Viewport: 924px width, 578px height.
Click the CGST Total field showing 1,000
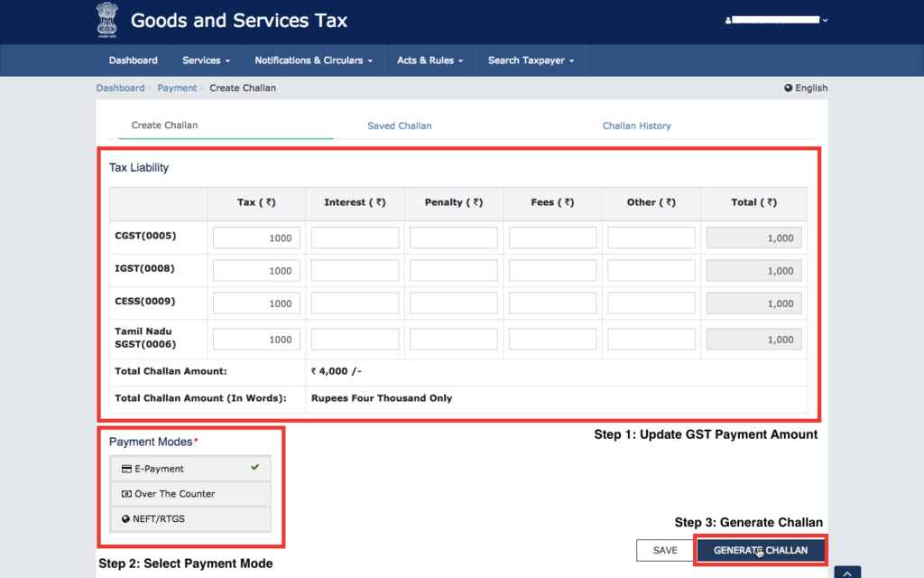(x=753, y=238)
